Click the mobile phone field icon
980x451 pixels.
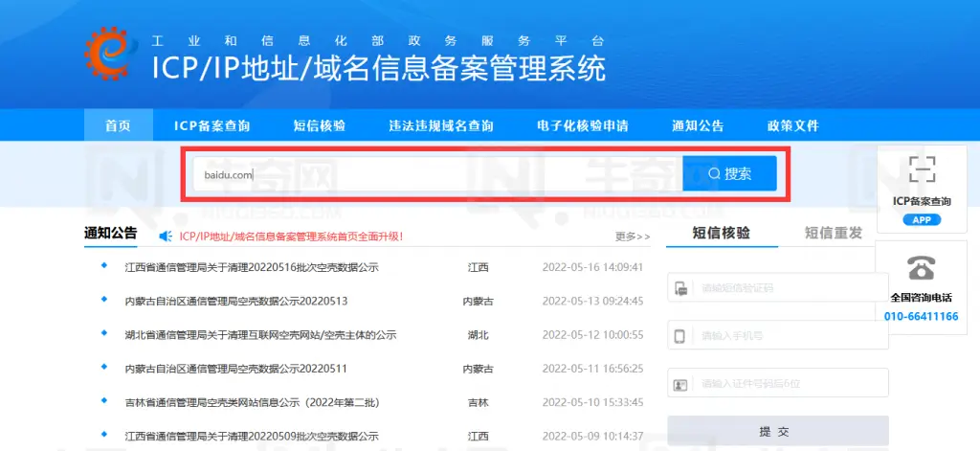(x=680, y=336)
